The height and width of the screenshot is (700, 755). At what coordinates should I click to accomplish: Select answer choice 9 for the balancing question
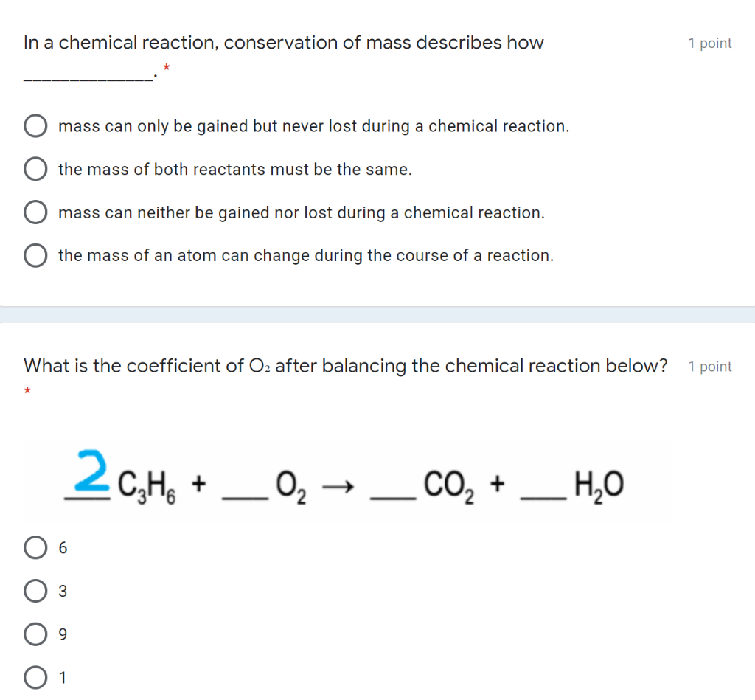[x=35, y=634]
